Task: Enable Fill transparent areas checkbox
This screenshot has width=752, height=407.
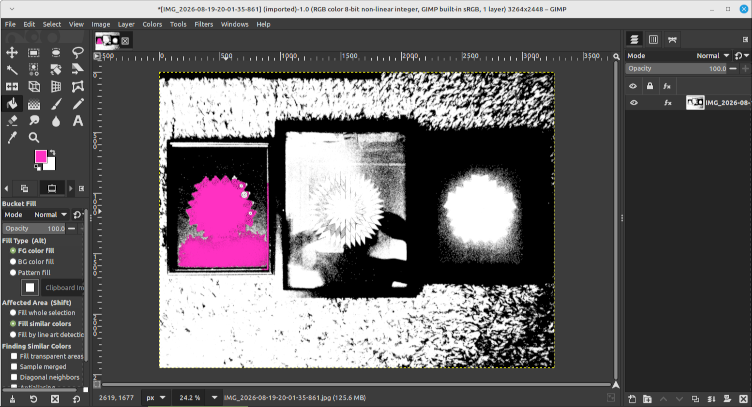Action: pos(14,356)
